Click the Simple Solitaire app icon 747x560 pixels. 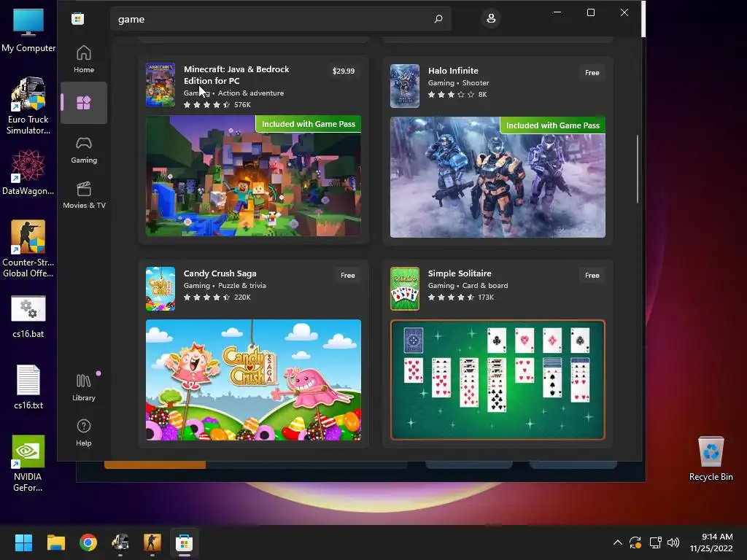click(x=404, y=289)
